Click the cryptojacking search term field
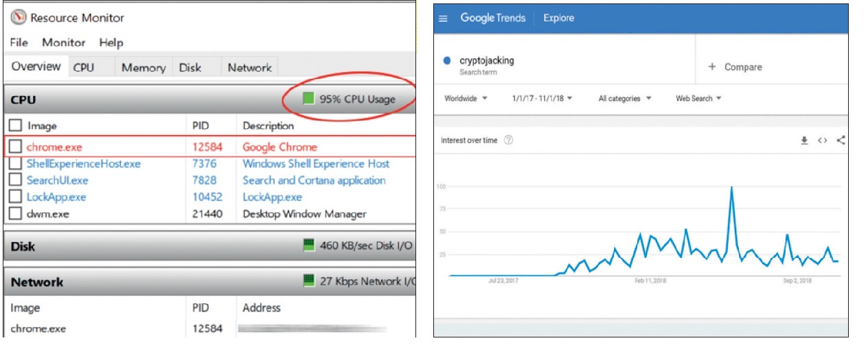 [x=566, y=65]
